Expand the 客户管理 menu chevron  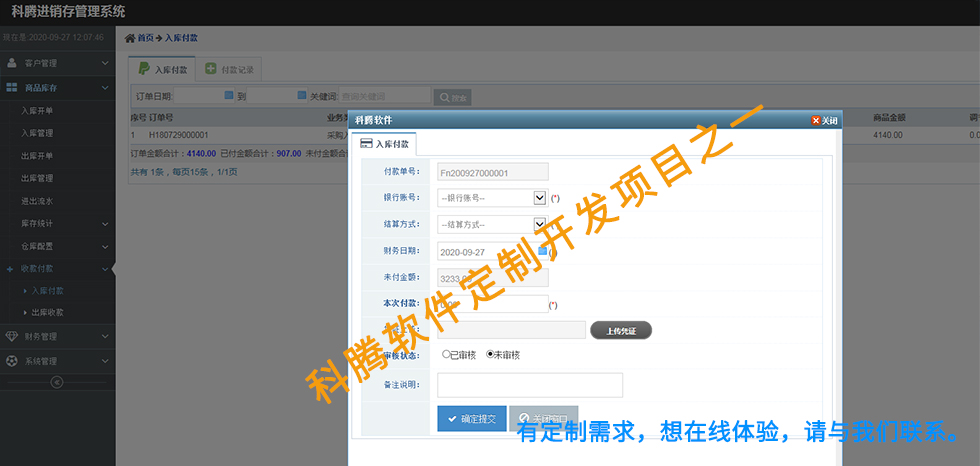(x=105, y=63)
